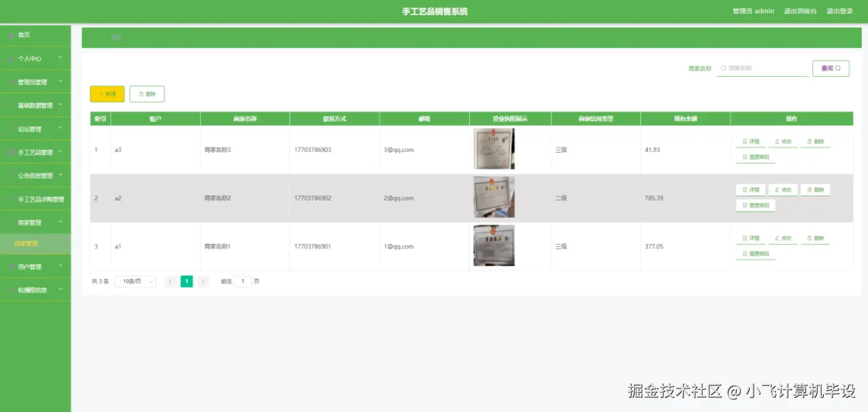Click the 账户 column header
868x412 pixels.
pyautogui.click(x=156, y=119)
